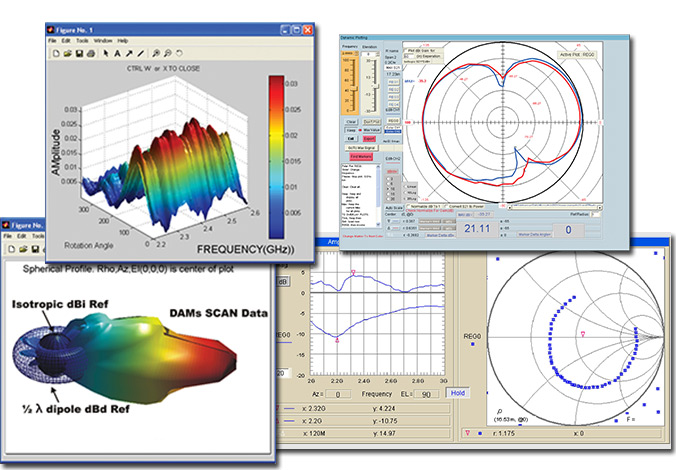Click the Hold button beside the EL field
Viewport: 676px width, 470px height.
pyautogui.click(x=458, y=393)
